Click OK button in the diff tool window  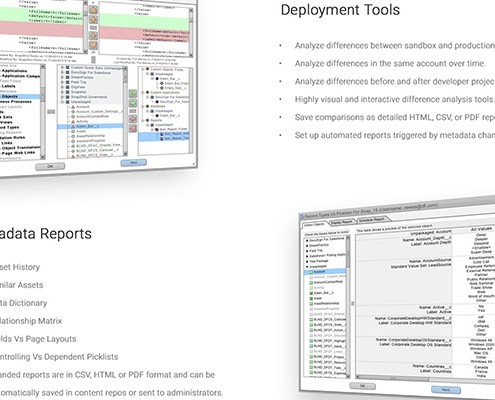click(x=50, y=166)
